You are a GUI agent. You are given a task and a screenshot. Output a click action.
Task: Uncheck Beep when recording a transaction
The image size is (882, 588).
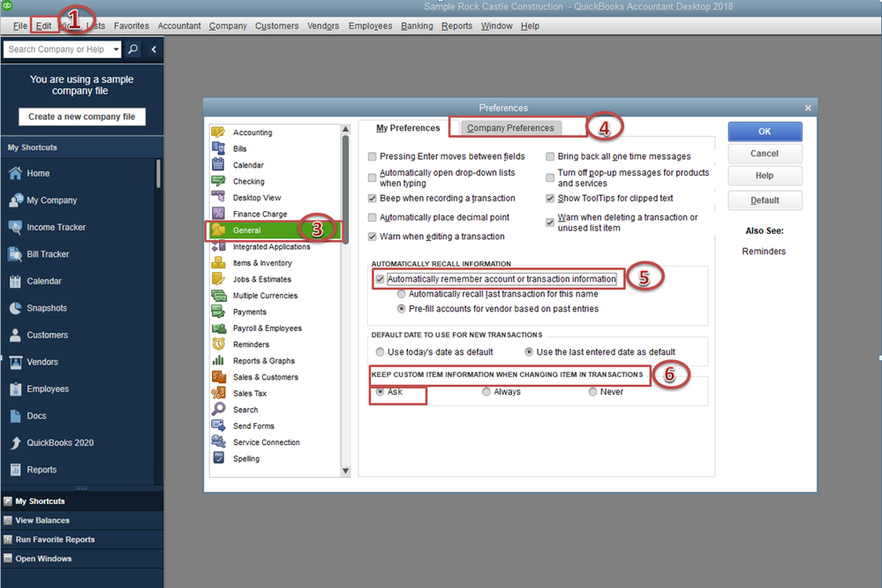click(x=372, y=198)
